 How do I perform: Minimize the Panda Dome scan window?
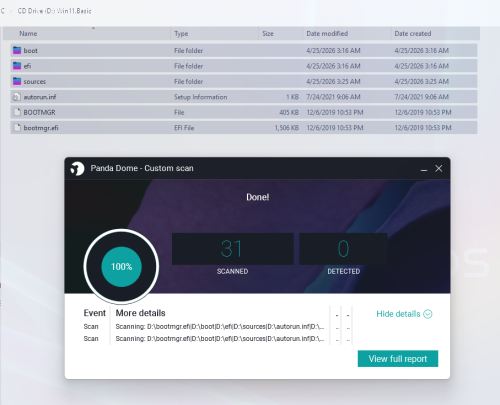click(424, 169)
